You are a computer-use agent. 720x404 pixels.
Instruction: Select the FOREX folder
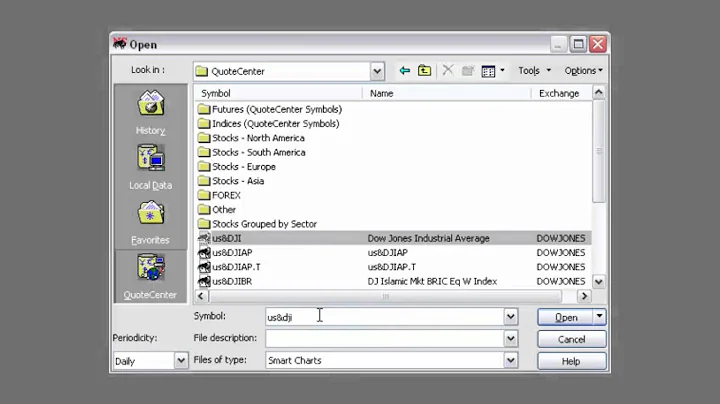219,195
